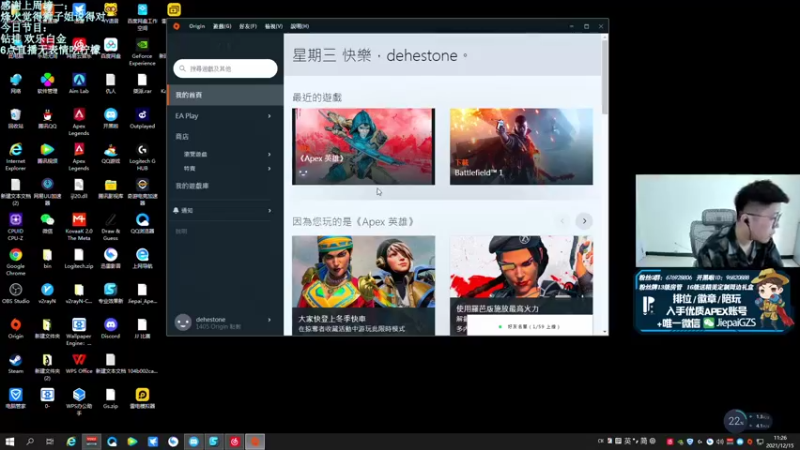
Task: Open 商店 in the Origin sidebar
Action: 182,137
